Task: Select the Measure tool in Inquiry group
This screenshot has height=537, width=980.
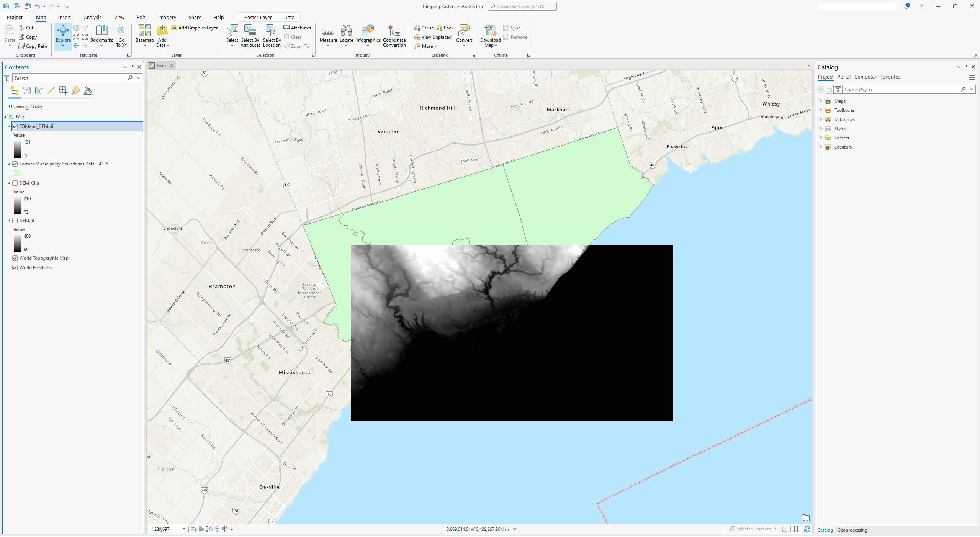Action: click(x=328, y=36)
